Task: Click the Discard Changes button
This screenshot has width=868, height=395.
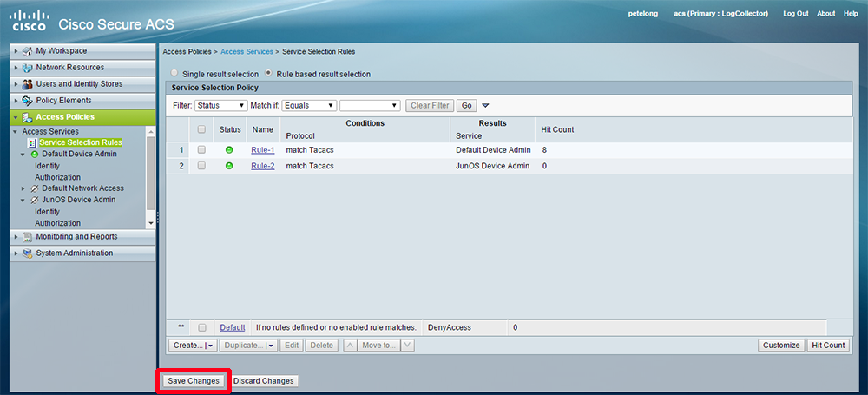Action: coord(264,381)
